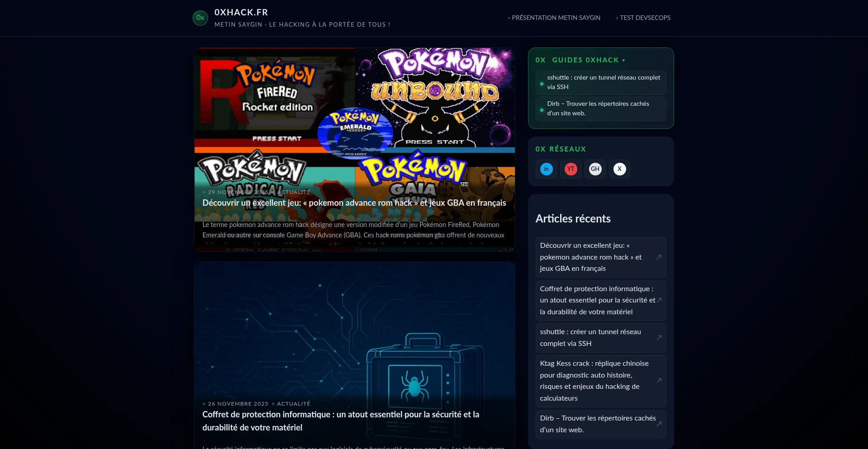Open Dirb guide in Guides 0xHack panel
868x449 pixels.
598,109
